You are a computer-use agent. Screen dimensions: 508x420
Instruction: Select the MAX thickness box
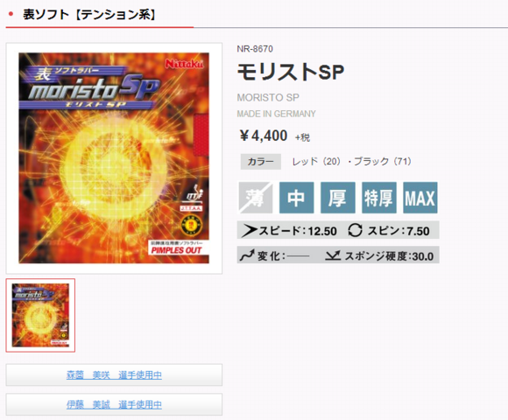420,198
